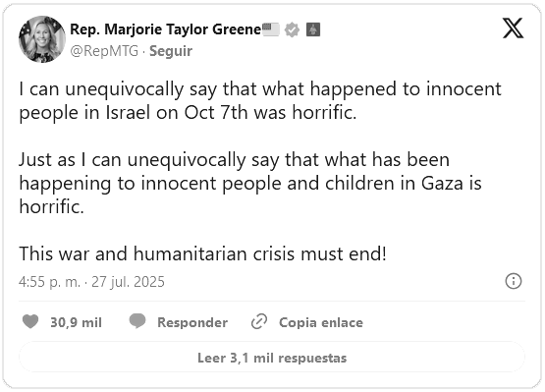Click the Responder label
545x392 pixels.
(x=192, y=322)
